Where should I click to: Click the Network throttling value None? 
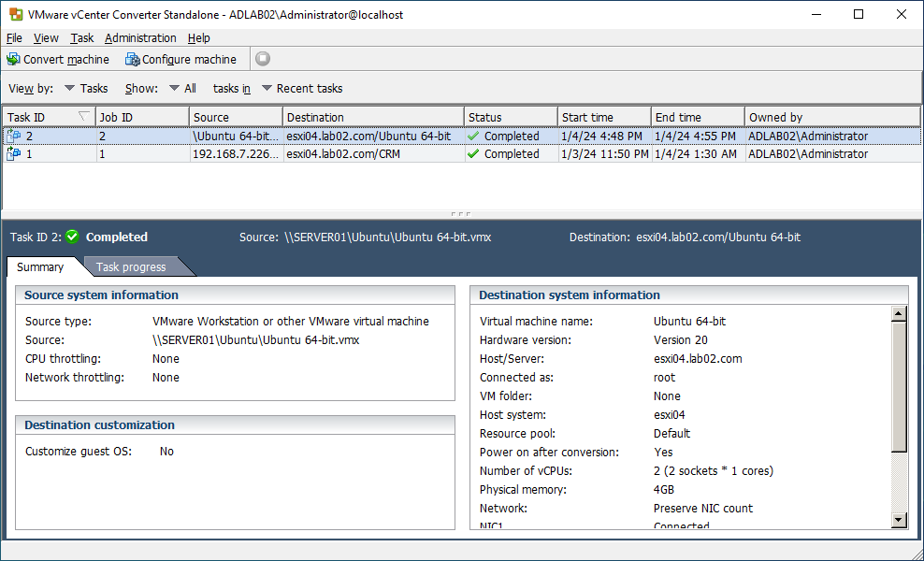tap(166, 378)
